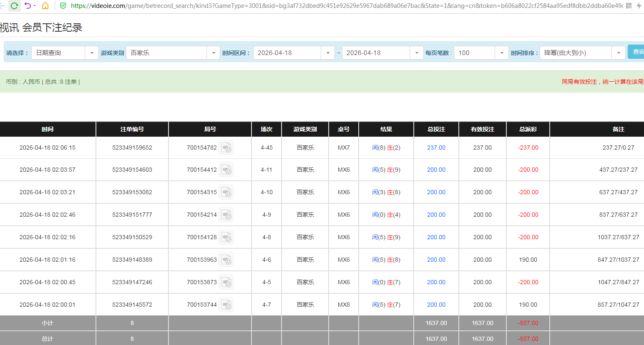Viewport: 644px width, 345px height.
Task: Open the video icon beside round 700154412
Action: pos(226,170)
